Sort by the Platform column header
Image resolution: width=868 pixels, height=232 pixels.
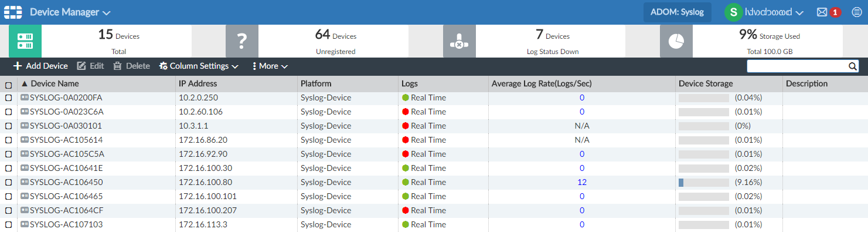(x=316, y=83)
